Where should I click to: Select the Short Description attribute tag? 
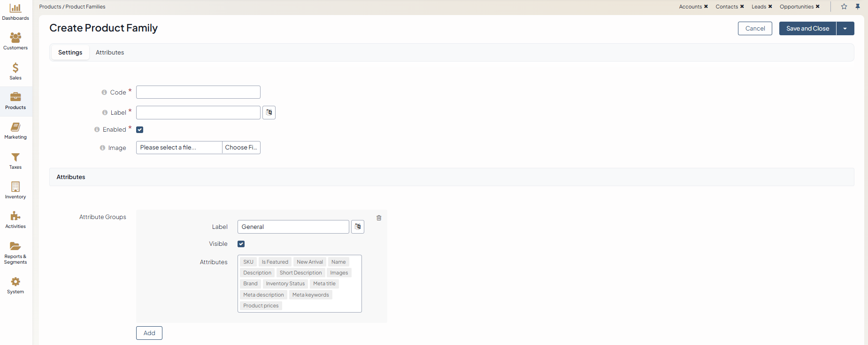[301, 273]
